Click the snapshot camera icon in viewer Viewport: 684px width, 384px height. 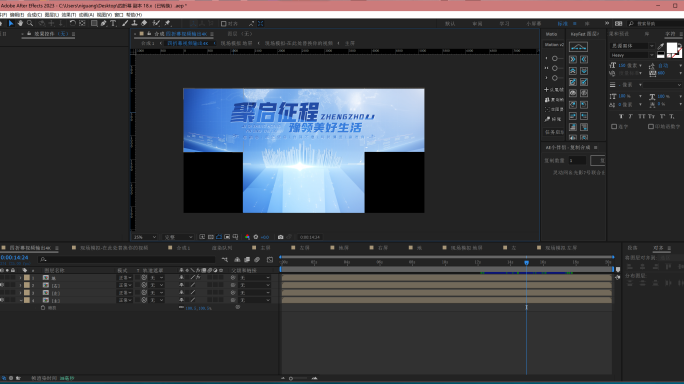[280, 237]
